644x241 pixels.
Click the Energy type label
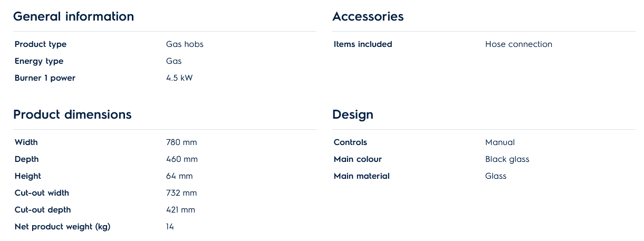click(x=39, y=61)
